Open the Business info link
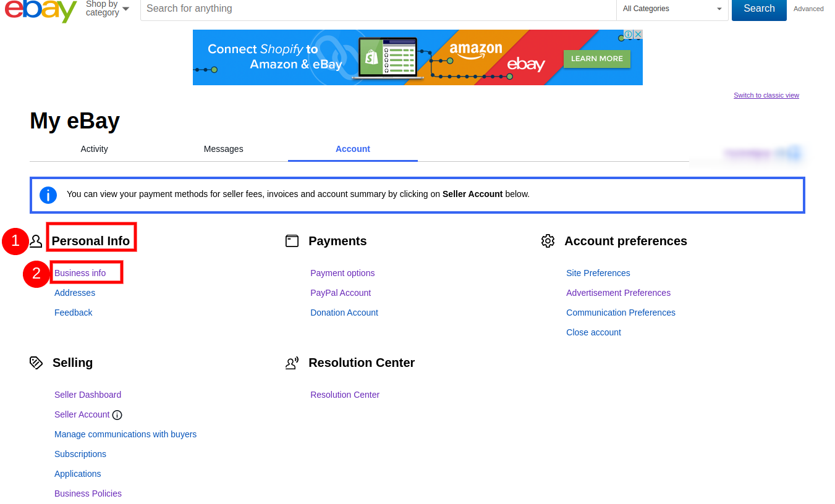 [80, 273]
